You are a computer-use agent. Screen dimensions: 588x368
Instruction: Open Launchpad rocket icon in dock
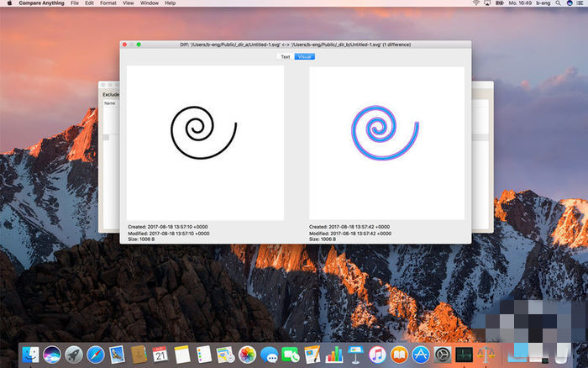coord(74,355)
